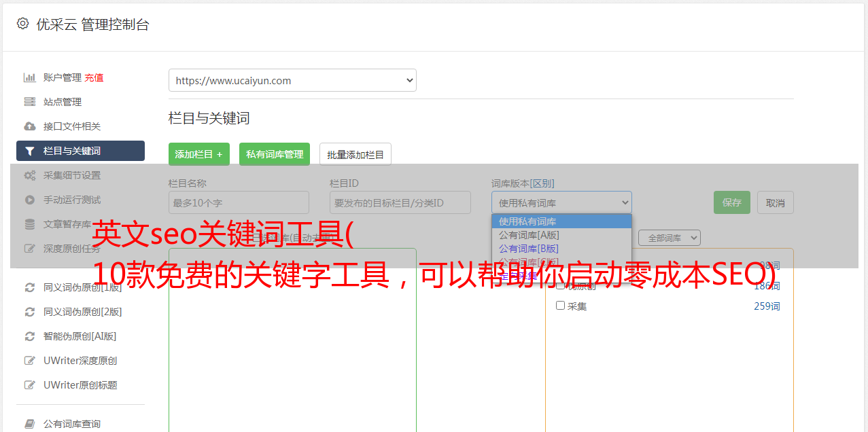Click the refresh icon beside 同义词伪原创[1版]

point(29,287)
